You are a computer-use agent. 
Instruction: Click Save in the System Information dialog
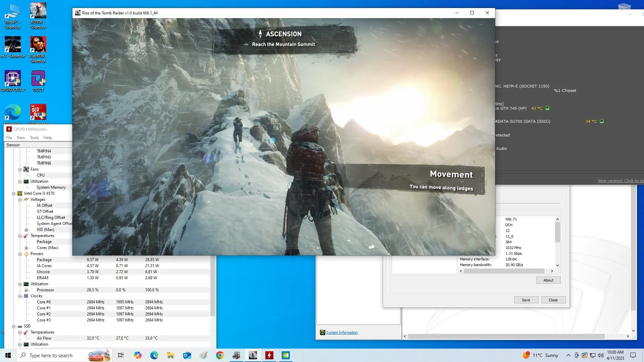(x=526, y=300)
